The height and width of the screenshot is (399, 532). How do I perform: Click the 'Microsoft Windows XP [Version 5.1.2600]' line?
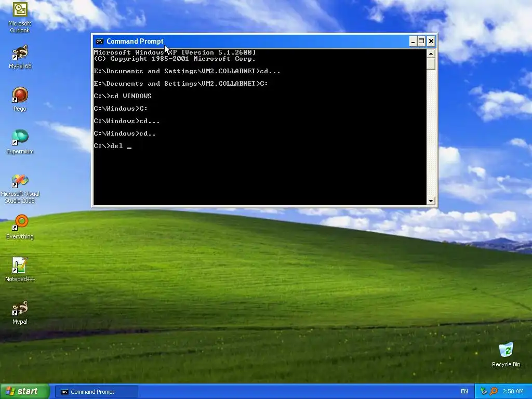pyautogui.click(x=175, y=52)
